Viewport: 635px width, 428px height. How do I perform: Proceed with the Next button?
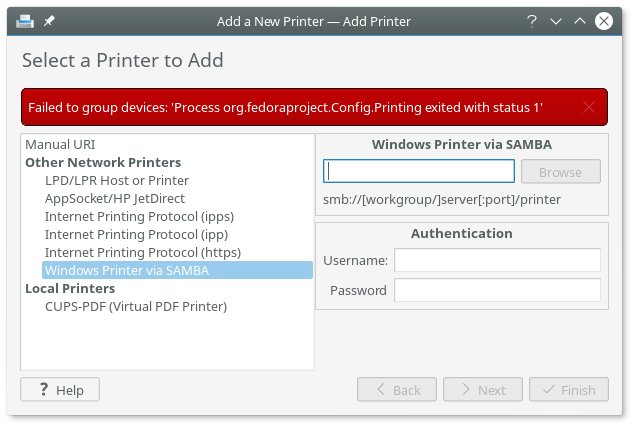(x=483, y=390)
